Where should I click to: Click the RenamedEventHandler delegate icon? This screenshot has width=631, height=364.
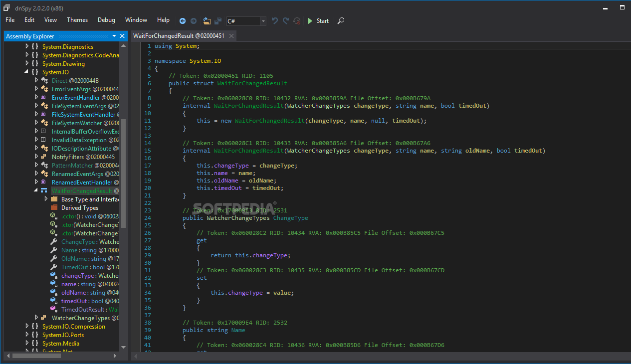(x=44, y=182)
